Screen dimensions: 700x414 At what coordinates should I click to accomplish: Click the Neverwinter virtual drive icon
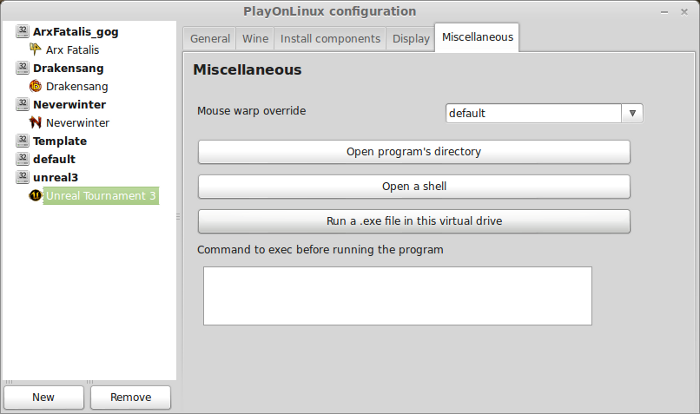click(22, 104)
